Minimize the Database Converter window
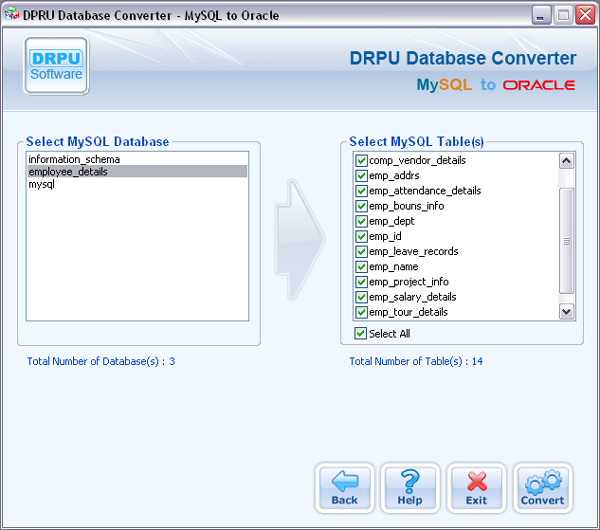 541,15
